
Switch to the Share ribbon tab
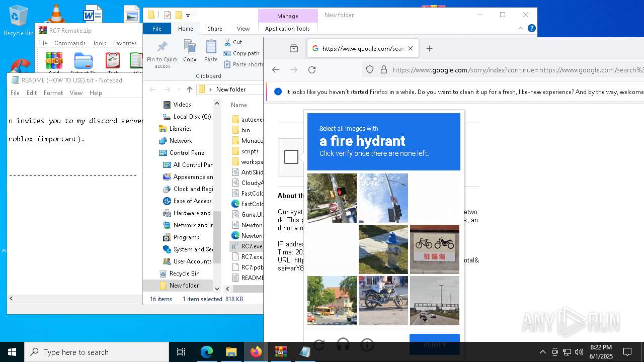click(x=215, y=29)
